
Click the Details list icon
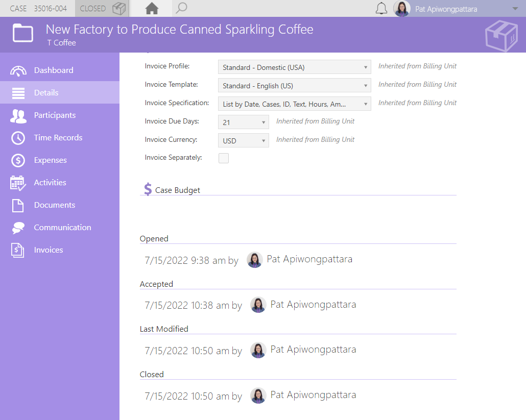18,93
